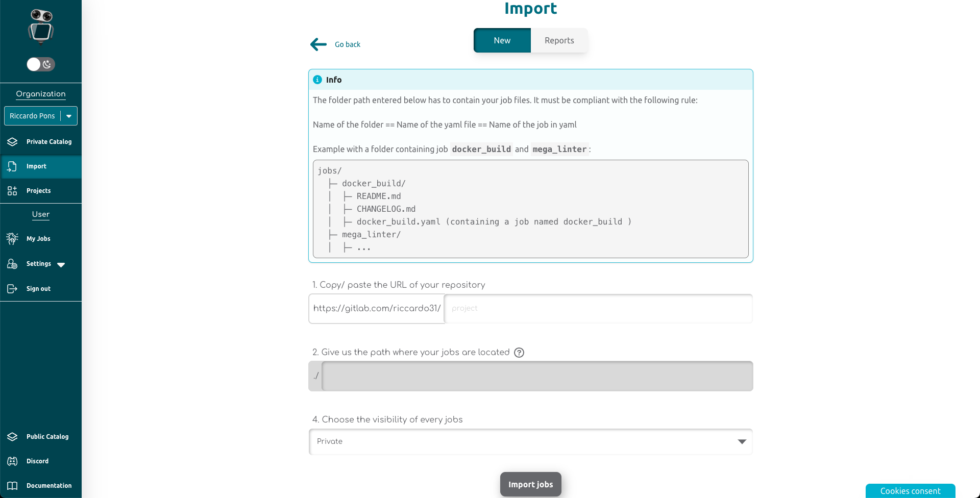
Task: Click the moon icon to enable night theme
Action: [47, 64]
